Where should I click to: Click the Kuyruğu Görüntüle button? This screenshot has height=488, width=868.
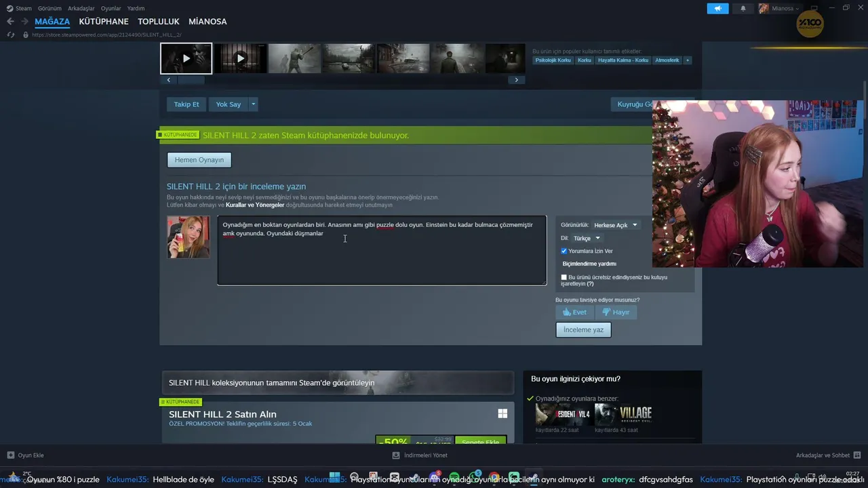pos(632,104)
